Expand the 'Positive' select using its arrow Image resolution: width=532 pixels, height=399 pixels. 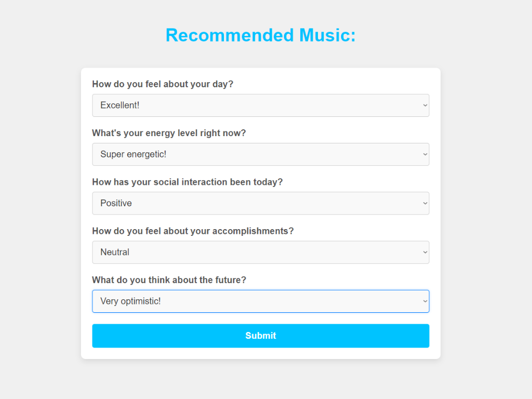(425, 203)
